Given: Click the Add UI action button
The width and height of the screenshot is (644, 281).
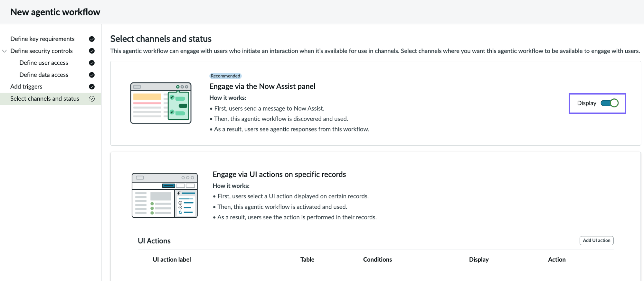Looking at the screenshot, I should pyautogui.click(x=596, y=240).
